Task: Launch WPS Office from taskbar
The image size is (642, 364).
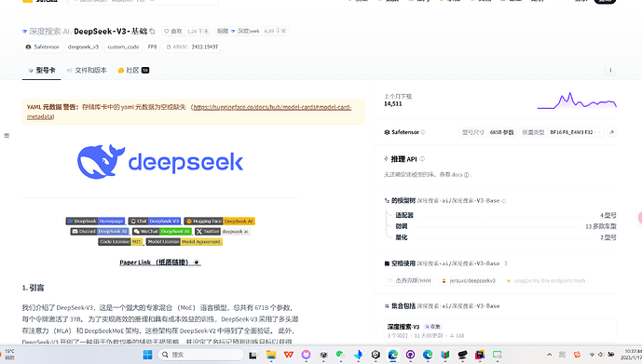Action: pyautogui.click(x=289, y=355)
